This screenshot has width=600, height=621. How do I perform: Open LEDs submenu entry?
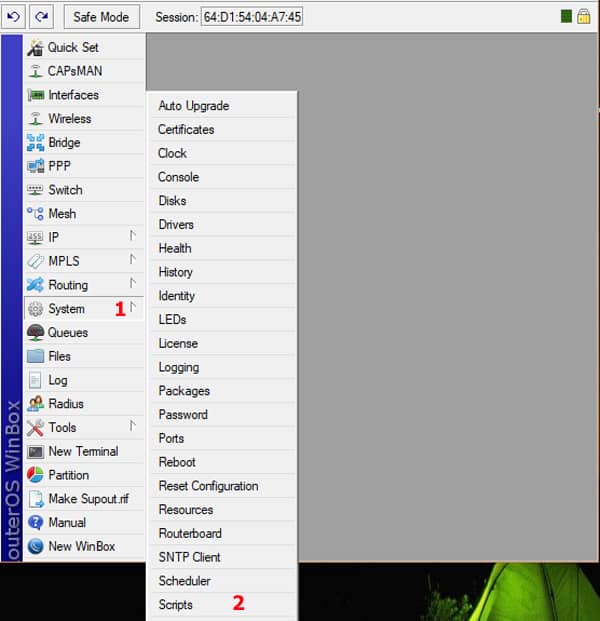(x=224, y=320)
